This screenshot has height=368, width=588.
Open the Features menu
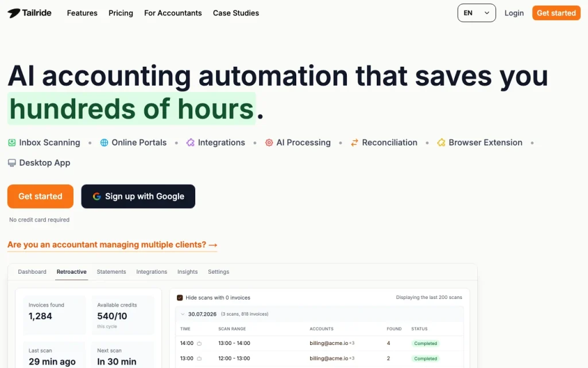tap(82, 13)
